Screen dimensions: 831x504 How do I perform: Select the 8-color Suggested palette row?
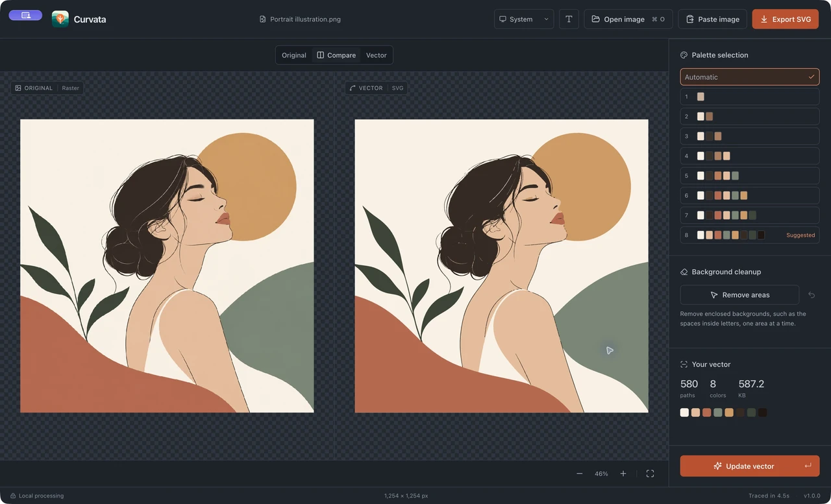tap(750, 235)
